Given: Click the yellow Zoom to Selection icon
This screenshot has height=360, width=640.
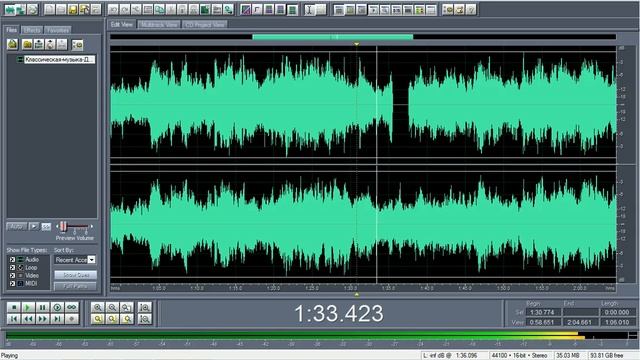Looking at the screenshot, I should pyautogui.click(x=98, y=319).
